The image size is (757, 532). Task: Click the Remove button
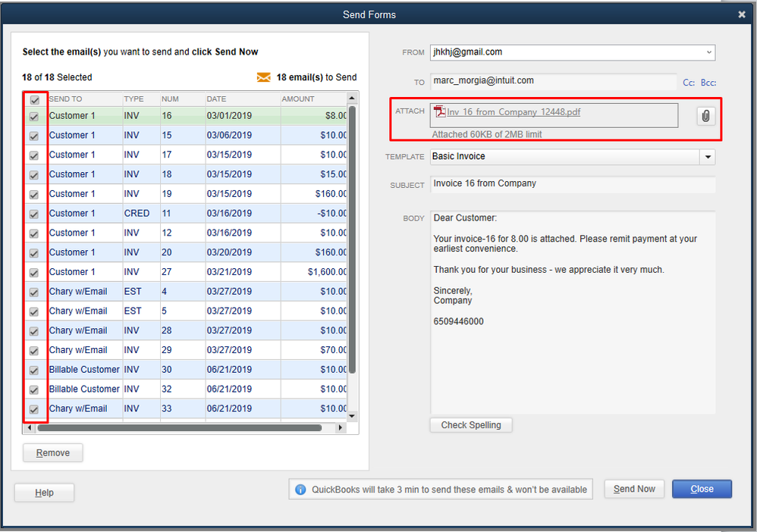pyautogui.click(x=53, y=452)
